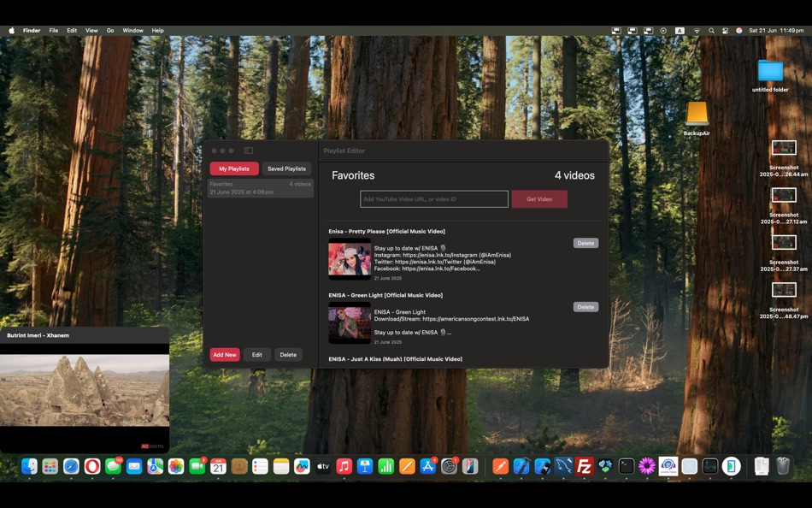Click the ENISA Green Light video thumbnail
812x508 pixels.
coord(349,322)
